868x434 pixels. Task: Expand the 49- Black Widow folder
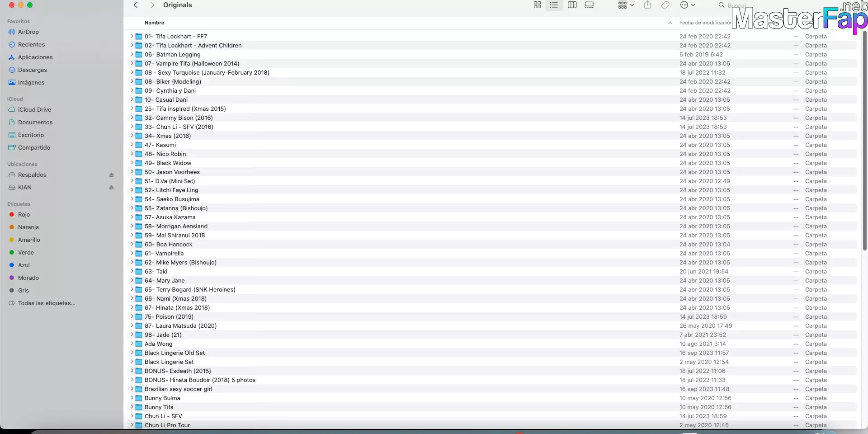tap(132, 163)
